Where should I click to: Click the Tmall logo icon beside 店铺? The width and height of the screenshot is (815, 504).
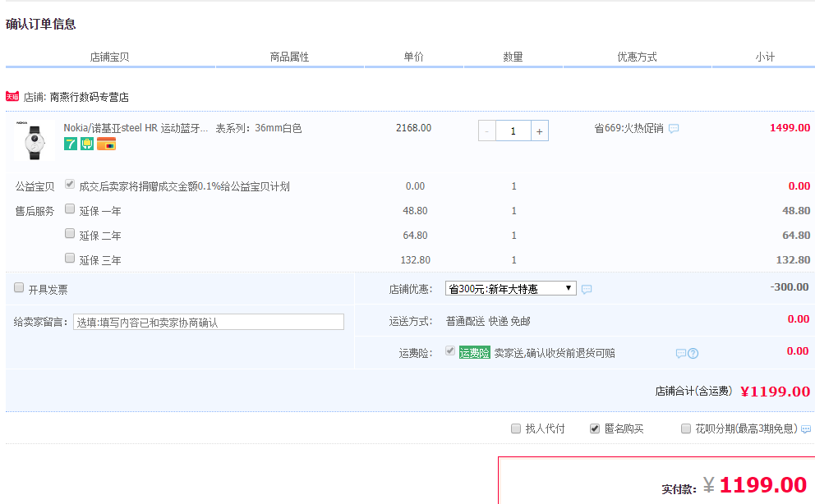click(12, 97)
